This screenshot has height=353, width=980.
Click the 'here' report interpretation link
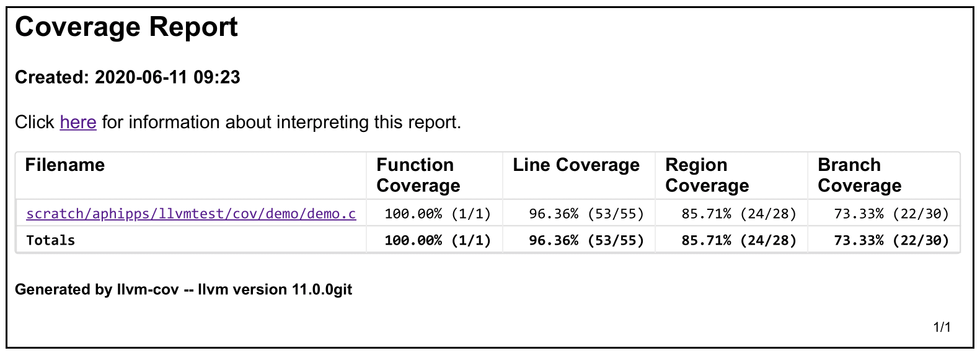pos(78,123)
